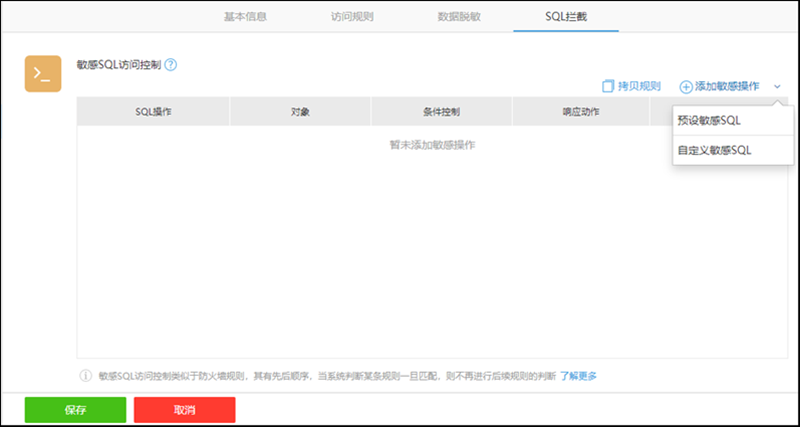The height and width of the screenshot is (427, 800).
Task: Click the orange SQL terminal icon
Action: (x=43, y=74)
